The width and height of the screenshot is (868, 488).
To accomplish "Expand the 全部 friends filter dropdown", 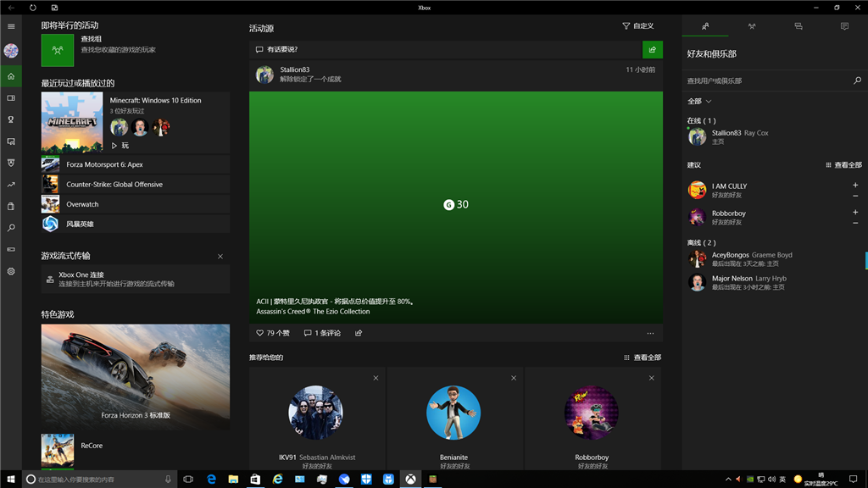I will point(699,102).
